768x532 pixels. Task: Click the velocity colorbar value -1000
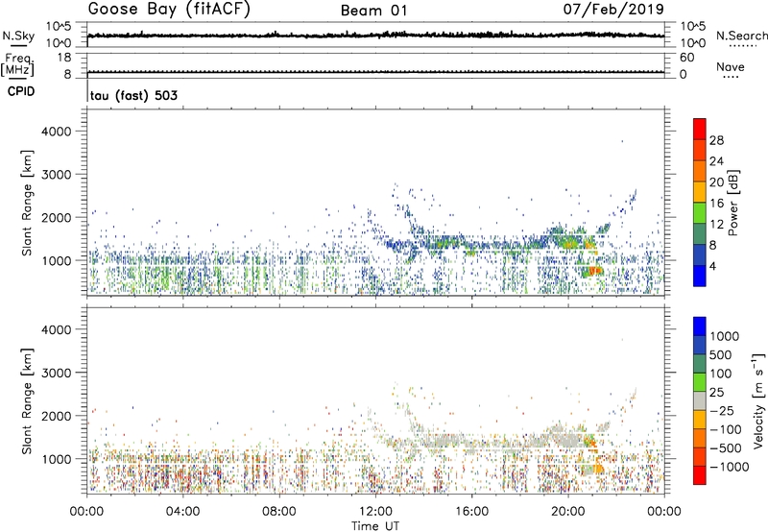point(729,467)
